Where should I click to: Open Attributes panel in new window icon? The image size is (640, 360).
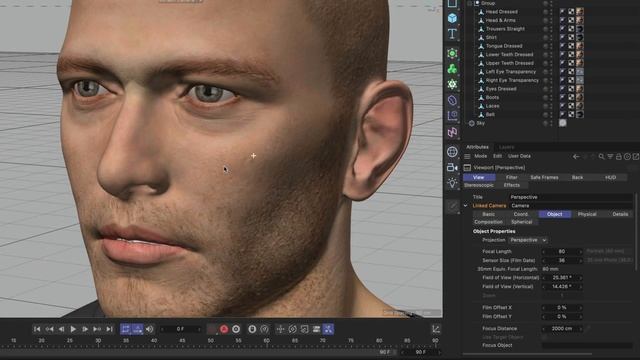(636, 156)
